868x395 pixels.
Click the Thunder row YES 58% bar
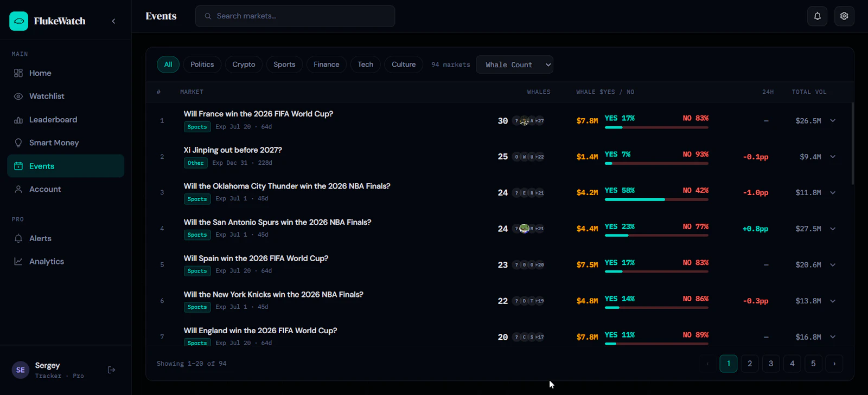click(x=635, y=199)
